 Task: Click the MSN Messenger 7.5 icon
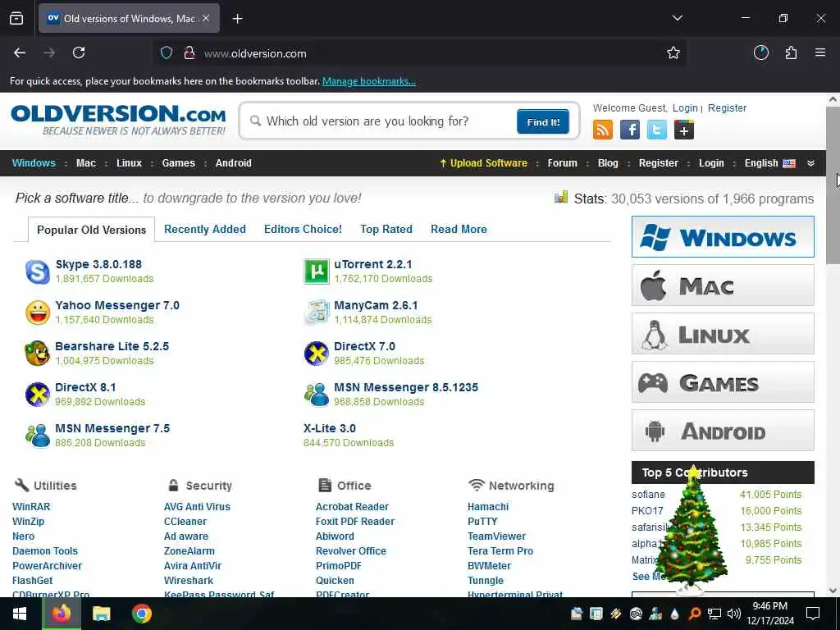point(38,436)
